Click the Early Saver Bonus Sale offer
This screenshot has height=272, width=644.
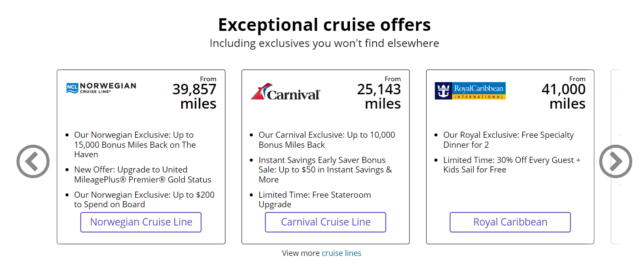pyautogui.click(x=325, y=170)
